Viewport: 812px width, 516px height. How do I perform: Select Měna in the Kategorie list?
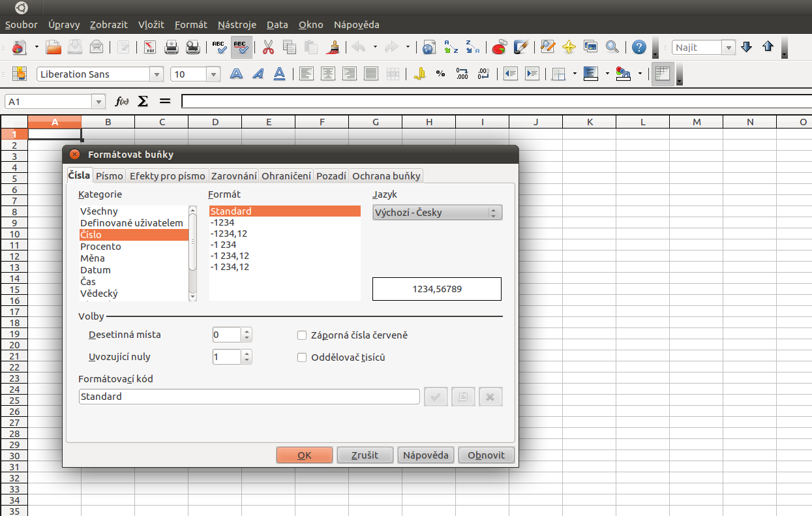93,258
